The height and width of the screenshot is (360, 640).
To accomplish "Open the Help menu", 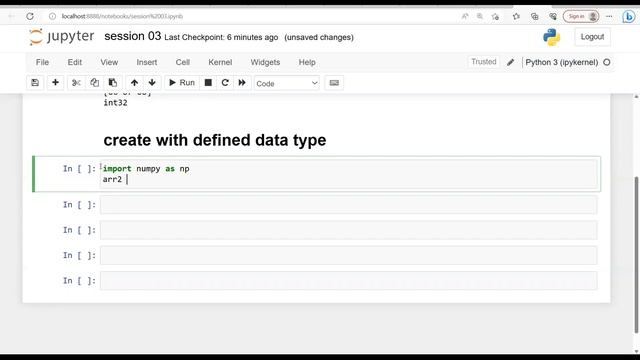I will click(307, 62).
